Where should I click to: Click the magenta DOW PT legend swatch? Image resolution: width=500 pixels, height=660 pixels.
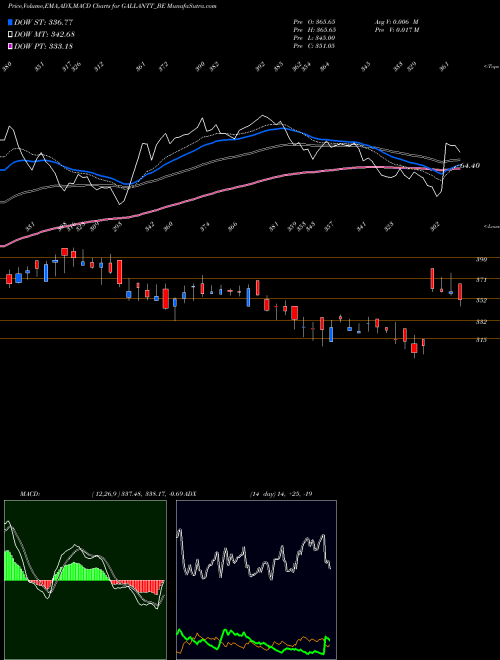tap(11, 46)
